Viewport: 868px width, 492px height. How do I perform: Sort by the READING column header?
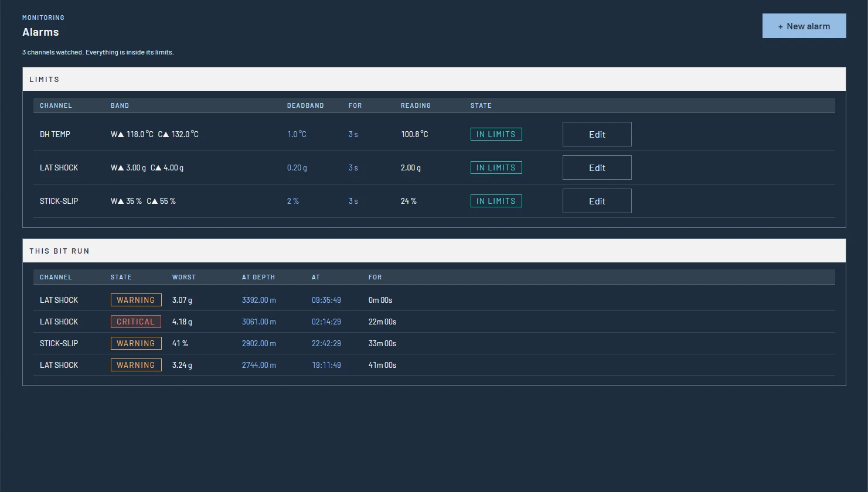416,105
